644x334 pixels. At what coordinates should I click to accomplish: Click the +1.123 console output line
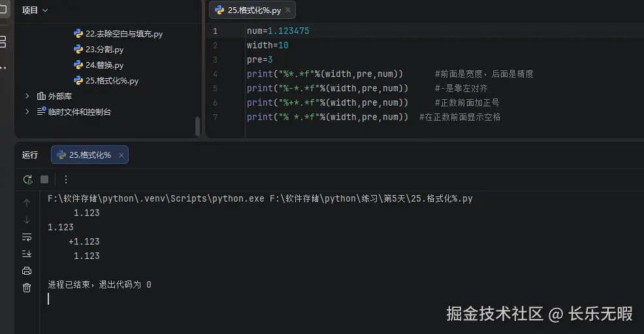coord(84,241)
